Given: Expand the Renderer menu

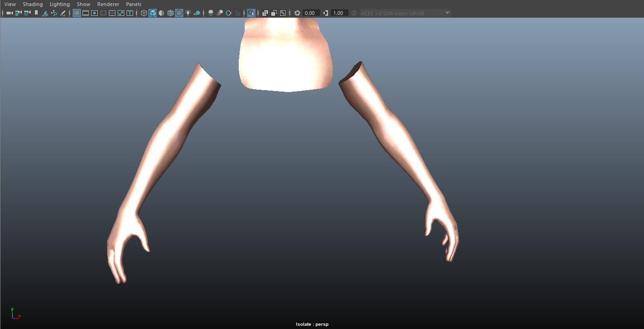Looking at the screenshot, I should pyautogui.click(x=108, y=4).
